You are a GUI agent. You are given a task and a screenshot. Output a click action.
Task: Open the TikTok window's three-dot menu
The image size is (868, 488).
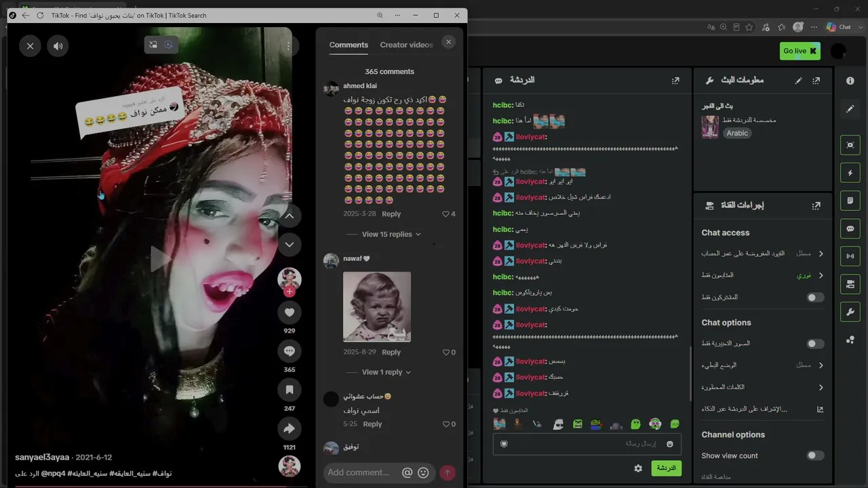click(x=397, y=15)
